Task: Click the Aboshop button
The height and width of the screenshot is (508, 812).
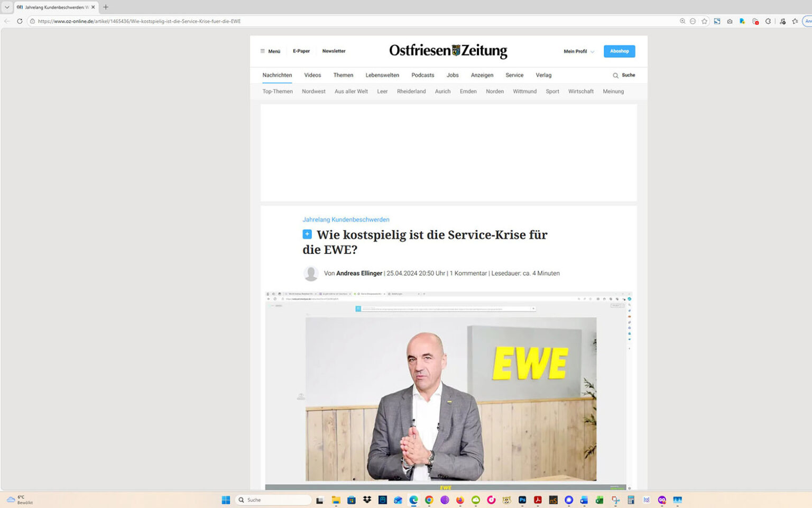Action: (619, 51)
